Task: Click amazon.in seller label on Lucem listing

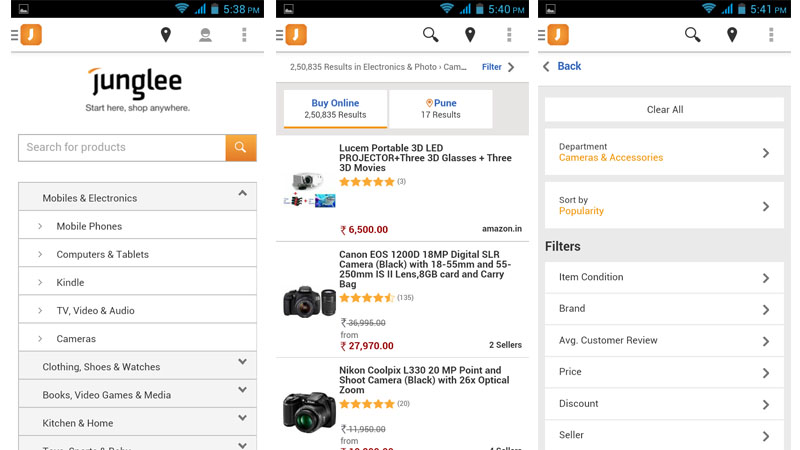Action: coord(502,229)
